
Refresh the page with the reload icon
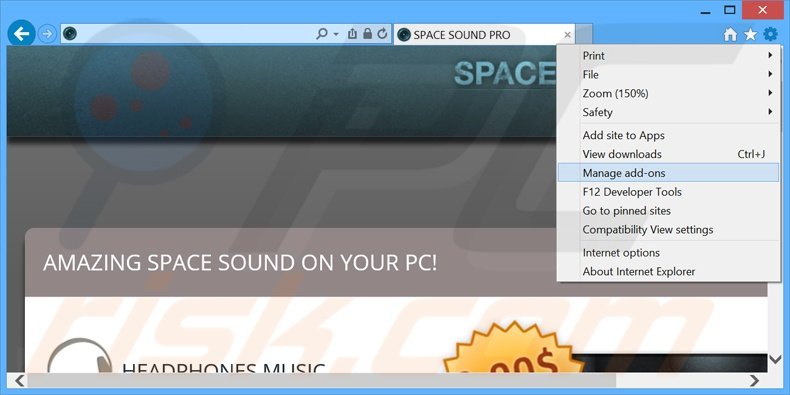click(382, 34)
